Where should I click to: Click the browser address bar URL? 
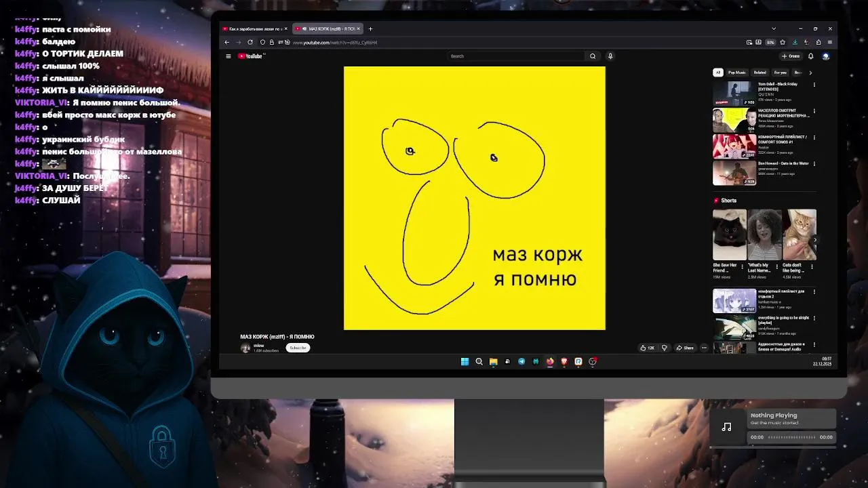point(335,42)
